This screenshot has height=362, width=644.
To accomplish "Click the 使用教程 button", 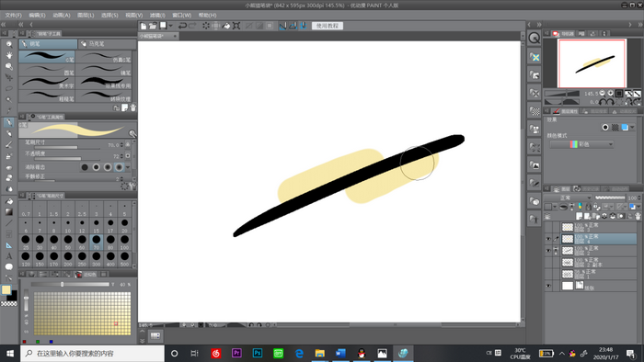I will tap(328, 26).
